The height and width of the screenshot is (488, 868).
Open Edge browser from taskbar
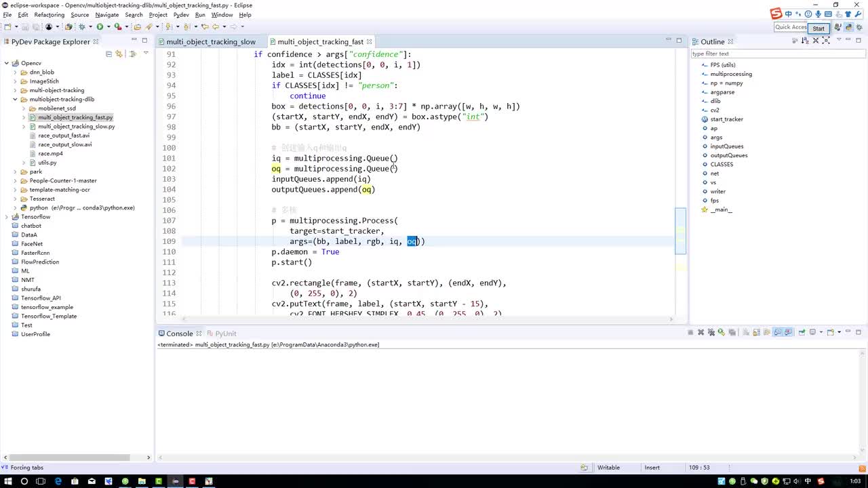[x=58, y=481]
